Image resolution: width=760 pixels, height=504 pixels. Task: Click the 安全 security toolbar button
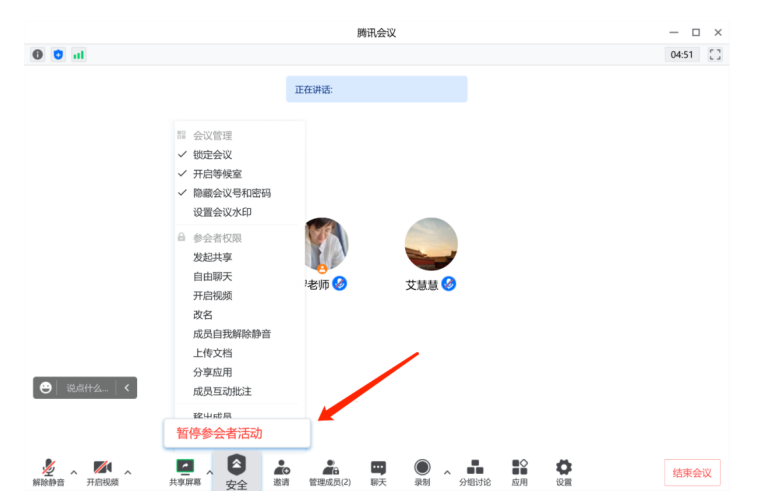(x=237, y=472)
